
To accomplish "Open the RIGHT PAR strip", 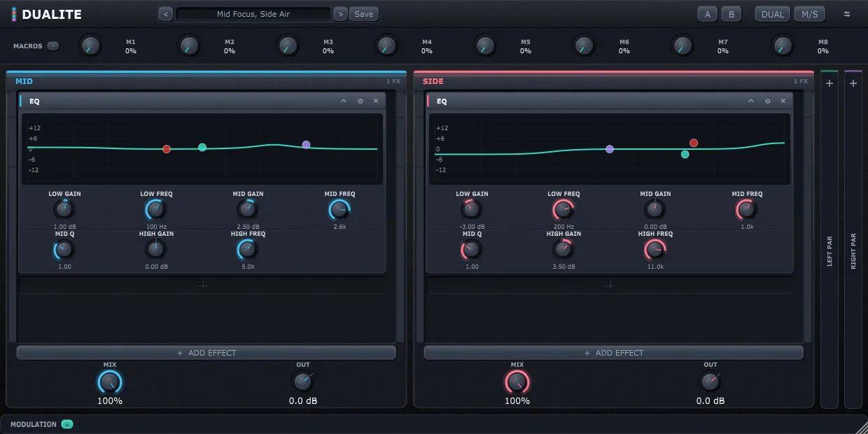I will click(x=853, y=239).
